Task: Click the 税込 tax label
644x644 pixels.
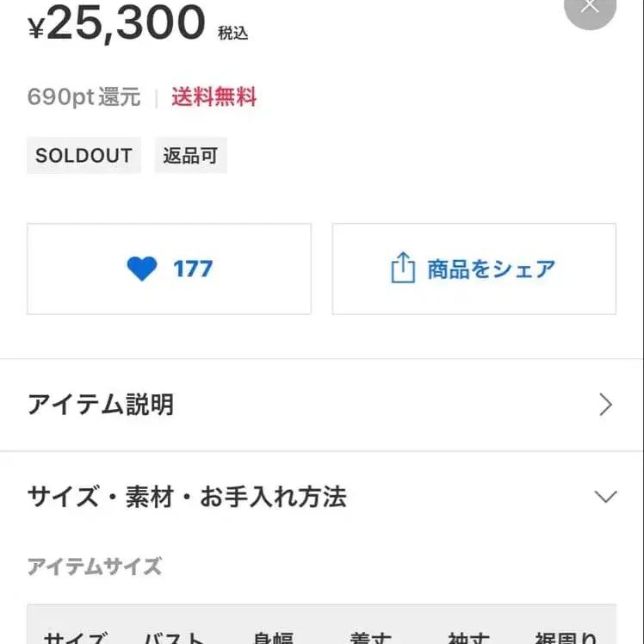Action: click(232, 34)
